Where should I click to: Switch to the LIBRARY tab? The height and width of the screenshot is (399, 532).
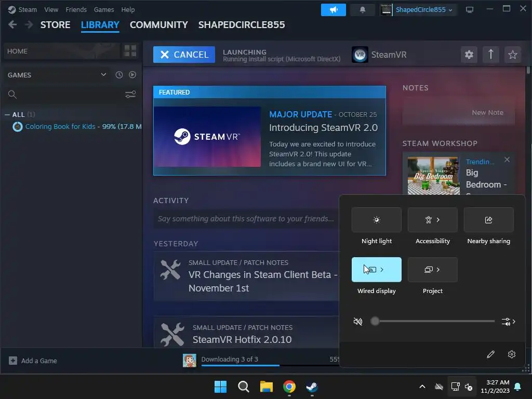tap(100, 25)
